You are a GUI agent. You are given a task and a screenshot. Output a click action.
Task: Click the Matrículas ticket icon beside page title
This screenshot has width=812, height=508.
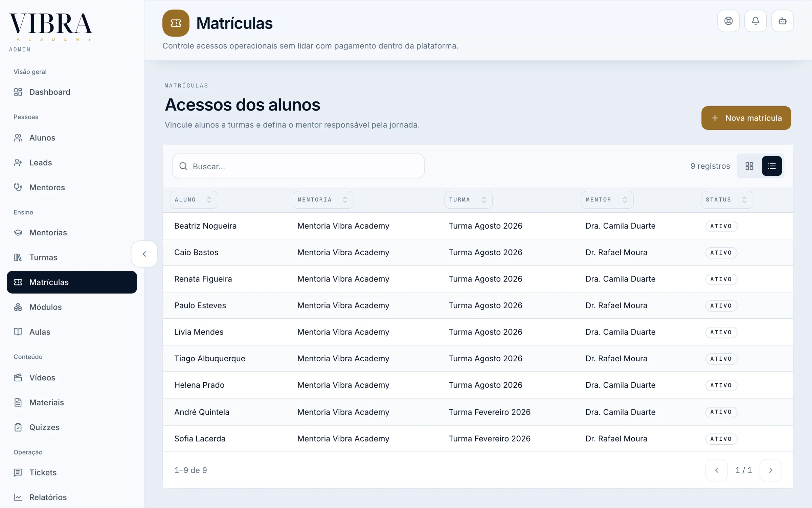tap(176, 23)
